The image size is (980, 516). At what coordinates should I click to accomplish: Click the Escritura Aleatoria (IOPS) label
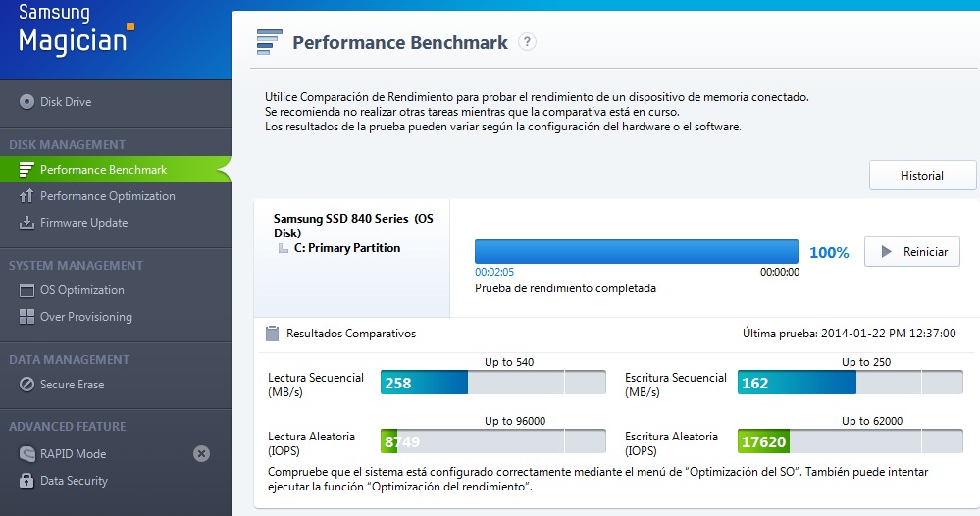(671, 443)
